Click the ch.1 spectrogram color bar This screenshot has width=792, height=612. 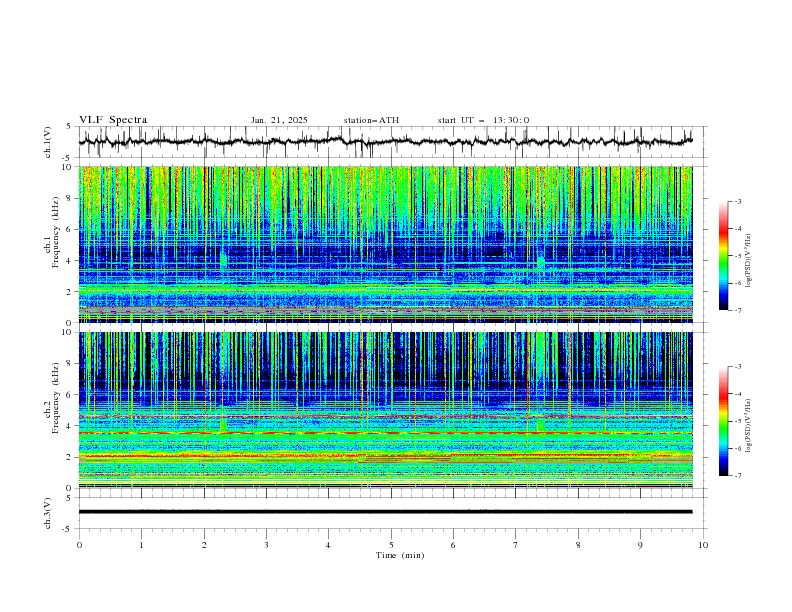[x=723, y=255]
